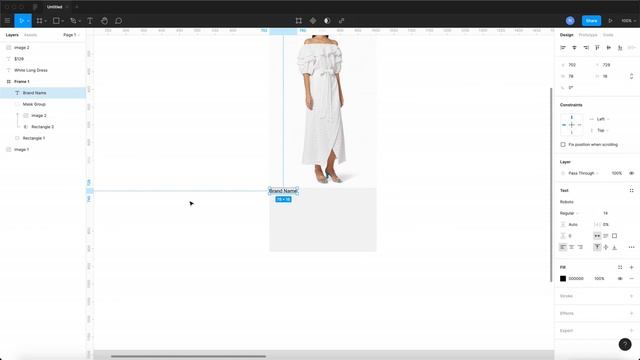Select the Comment tool

click(119, 21)
